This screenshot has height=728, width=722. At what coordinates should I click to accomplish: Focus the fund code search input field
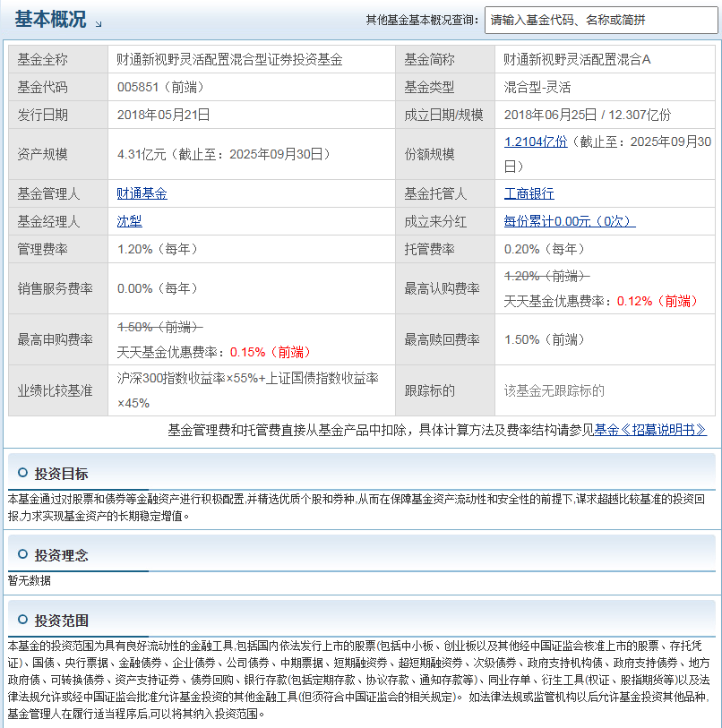601,20
